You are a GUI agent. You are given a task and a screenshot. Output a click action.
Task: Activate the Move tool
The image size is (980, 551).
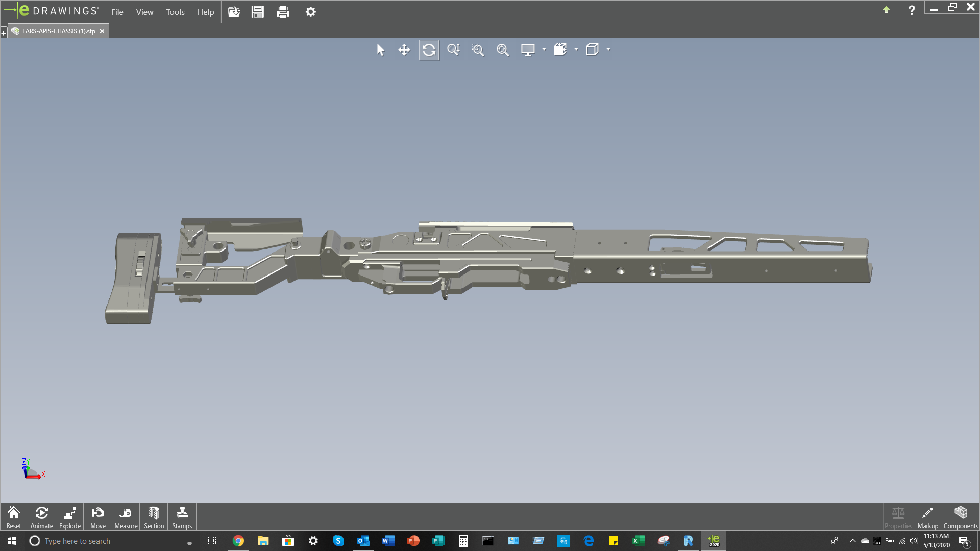(x=98, y=517)
